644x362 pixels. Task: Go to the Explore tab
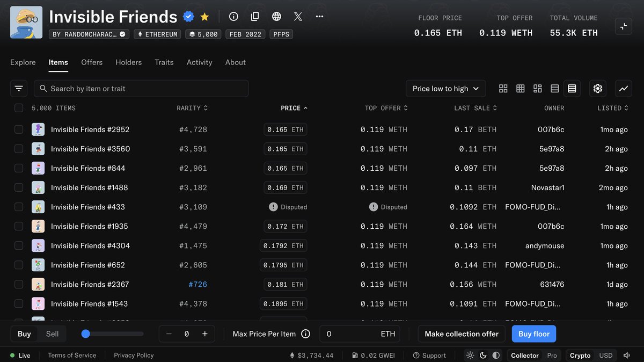click(x=23, y=62)
